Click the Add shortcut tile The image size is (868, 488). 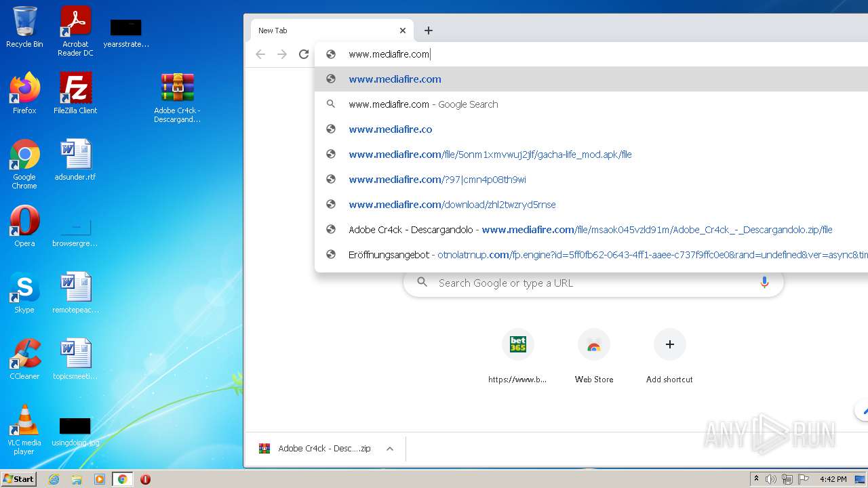click(669, 357)
